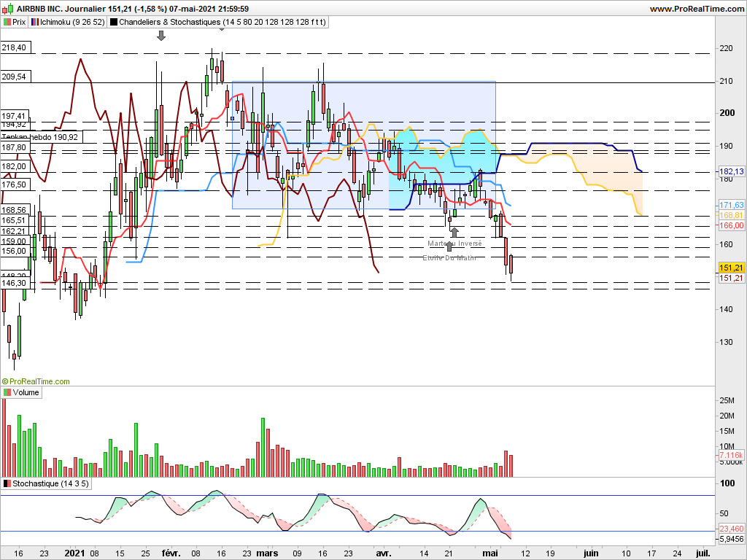Click the Stochastique panel icon
Image resolution: width=747 pixels, height=560 pixels.
click(7, 483)
